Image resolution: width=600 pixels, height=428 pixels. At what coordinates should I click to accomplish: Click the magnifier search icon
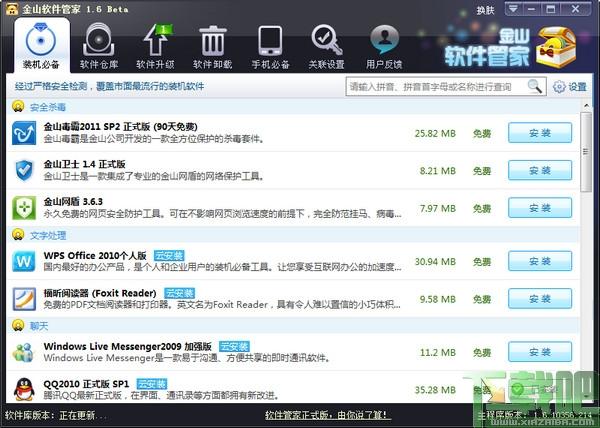(535, 86)
